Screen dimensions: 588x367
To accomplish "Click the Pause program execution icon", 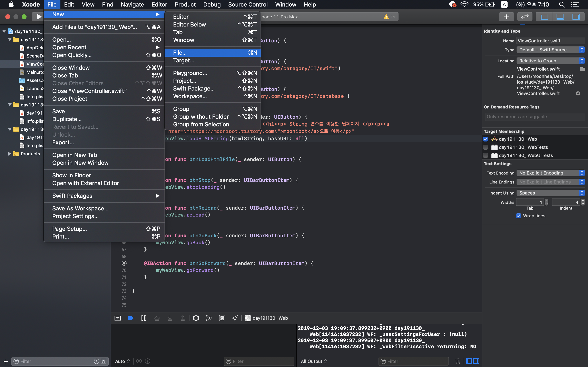I will 144,318.
